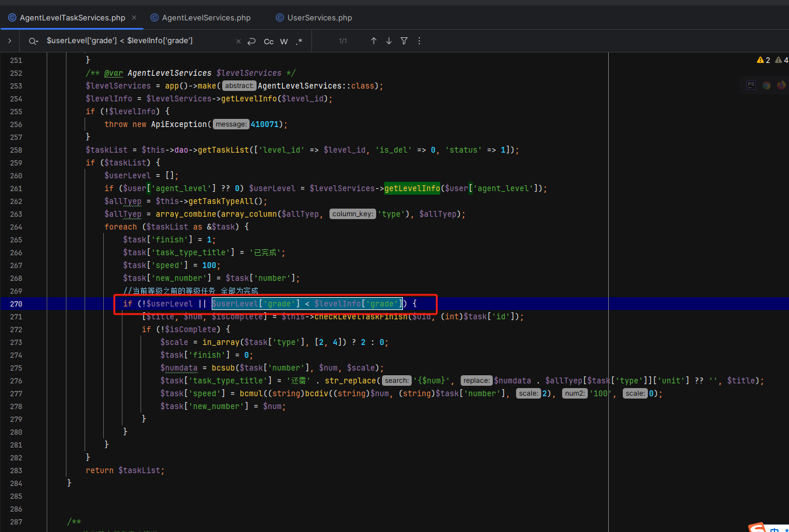Open the search history magnifier dropdown
Viewport: 789px width, 532px height.
point(33,41)
